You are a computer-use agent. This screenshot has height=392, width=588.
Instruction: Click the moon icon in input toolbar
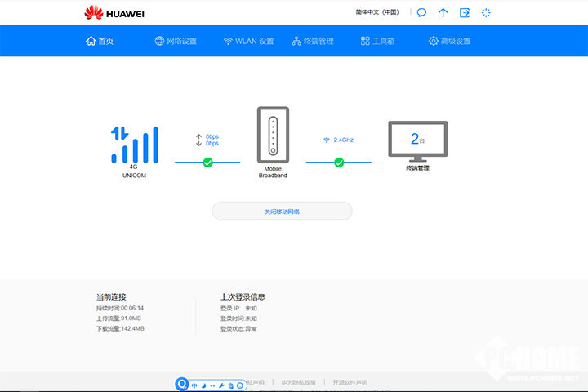[203, 385]
